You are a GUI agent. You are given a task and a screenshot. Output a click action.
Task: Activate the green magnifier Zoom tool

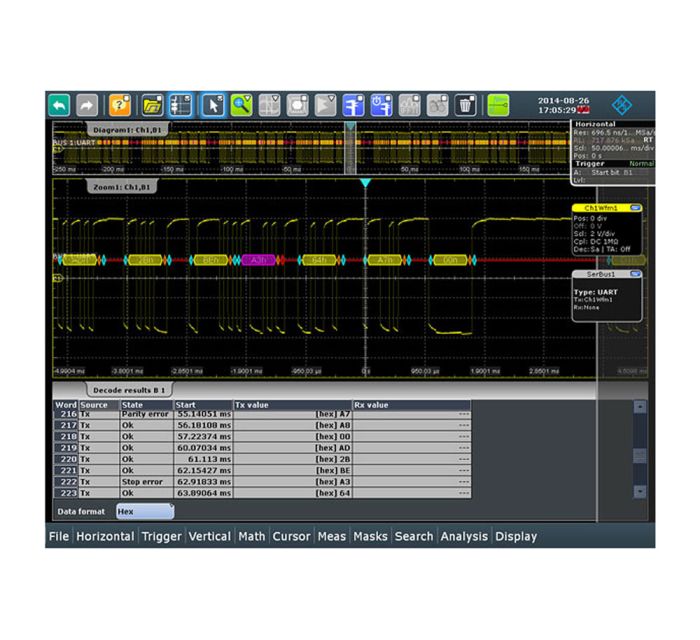(242, 106)
